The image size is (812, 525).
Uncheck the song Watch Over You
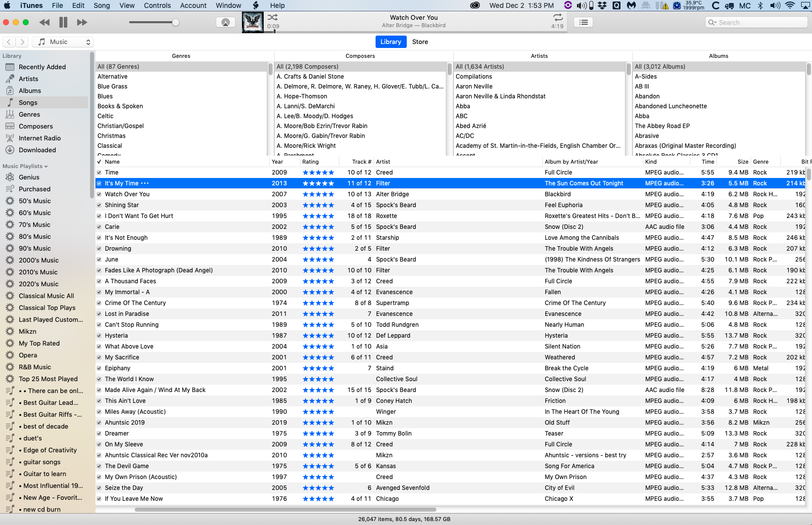99,194
